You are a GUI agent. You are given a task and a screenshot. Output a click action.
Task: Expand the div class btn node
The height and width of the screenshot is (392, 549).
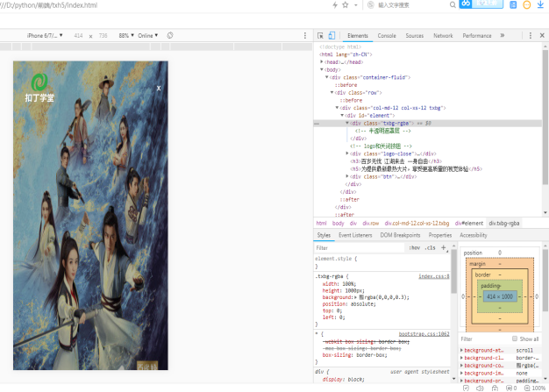(x=347, y=176)
